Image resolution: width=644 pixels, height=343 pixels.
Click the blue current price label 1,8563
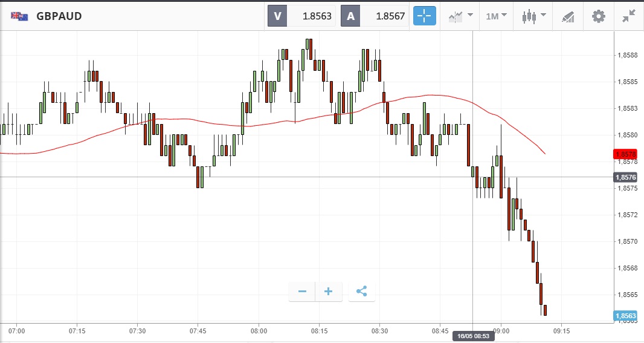pos(625,316)
